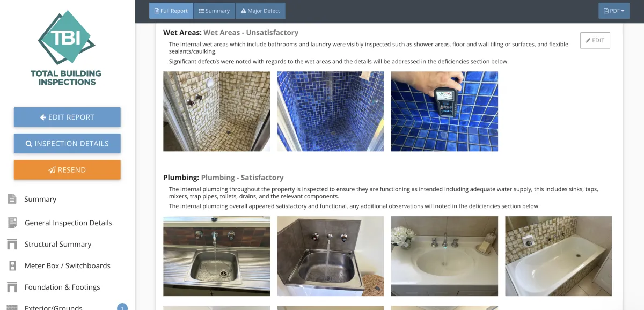This screenshot has width=644, height=310.
Task: Click the Foundation & Footings icon
Action: click(12, 287)
